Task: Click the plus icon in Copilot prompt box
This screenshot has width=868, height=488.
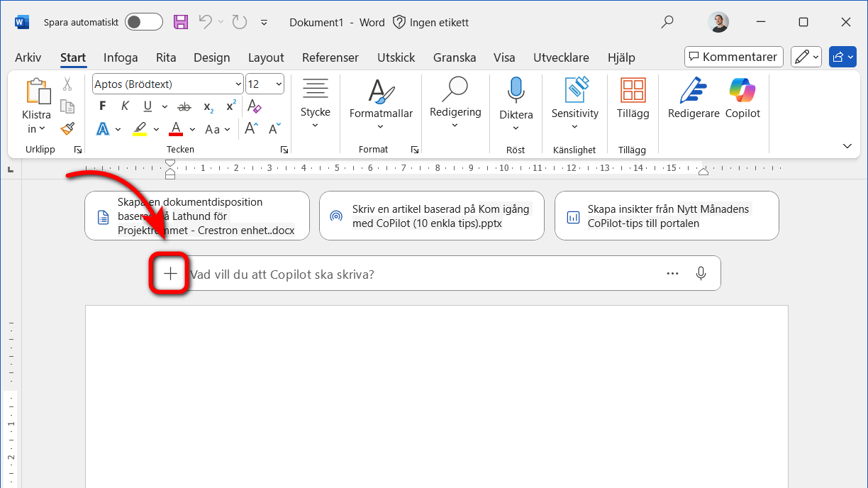Action: pos(170,273)
